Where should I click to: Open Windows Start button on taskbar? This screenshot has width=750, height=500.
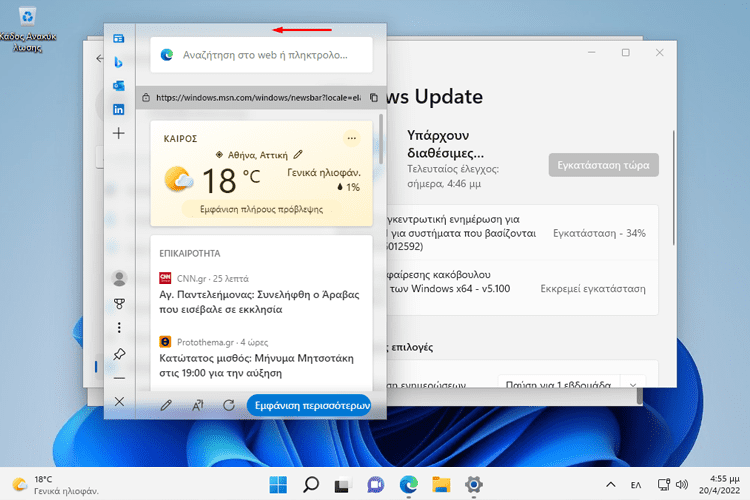pyautogui.click(x=278, y=485)
